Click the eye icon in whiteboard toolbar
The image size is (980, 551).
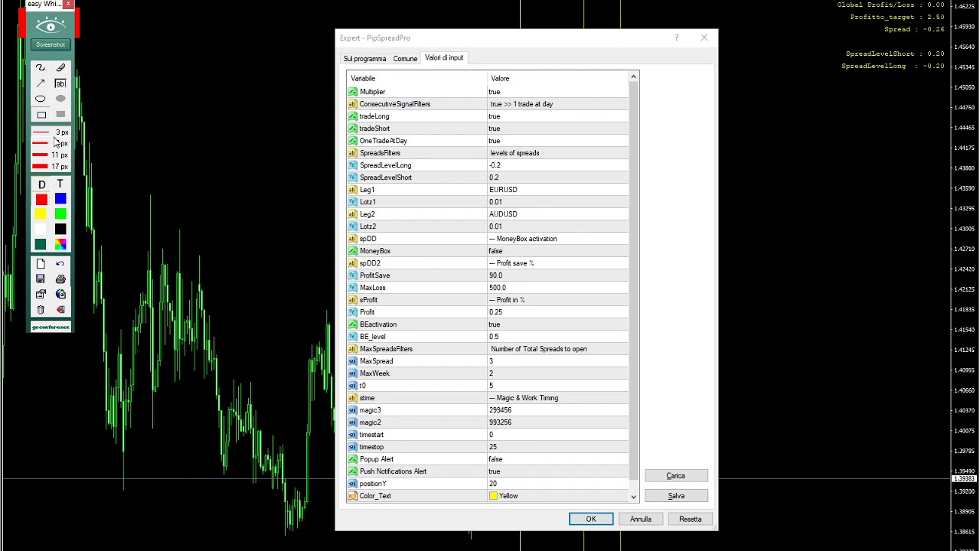click(51, 26)
